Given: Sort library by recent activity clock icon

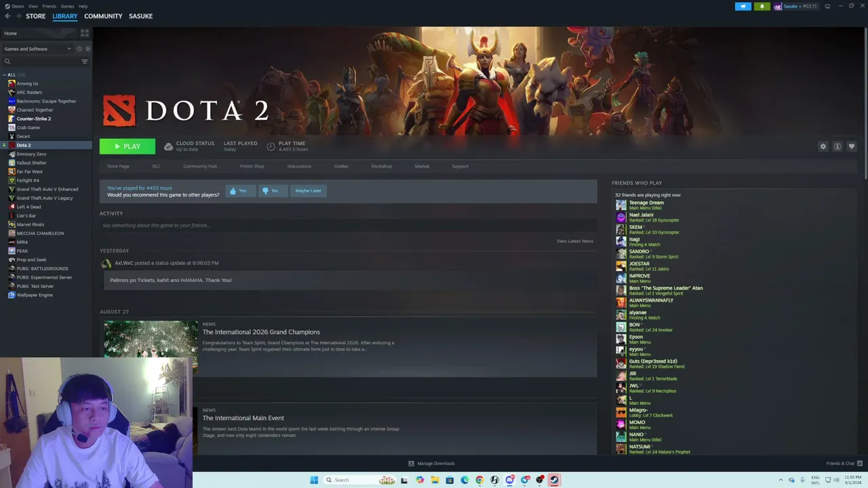Looking at the screenshot, I should coord(79,49).
